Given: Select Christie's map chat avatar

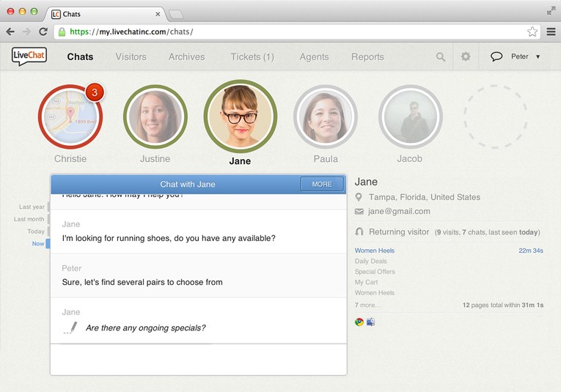Looking at the screenshot, I should [x=70, y=117].
